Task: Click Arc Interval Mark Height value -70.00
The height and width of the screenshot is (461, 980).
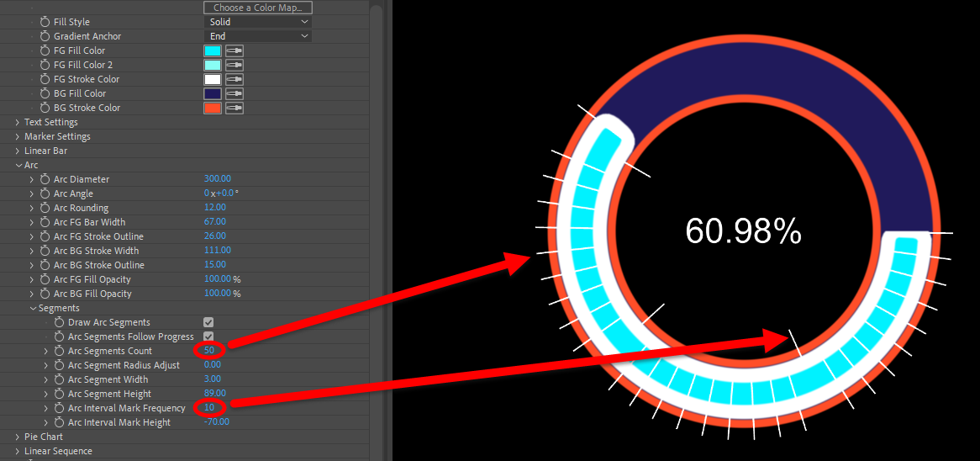Action: click(x=216, y=422)
